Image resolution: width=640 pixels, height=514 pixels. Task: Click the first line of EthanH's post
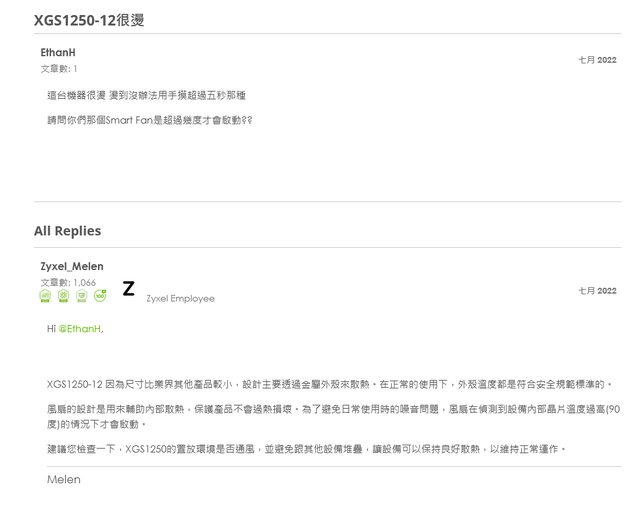pyautogui.click(x=146, y=95)
